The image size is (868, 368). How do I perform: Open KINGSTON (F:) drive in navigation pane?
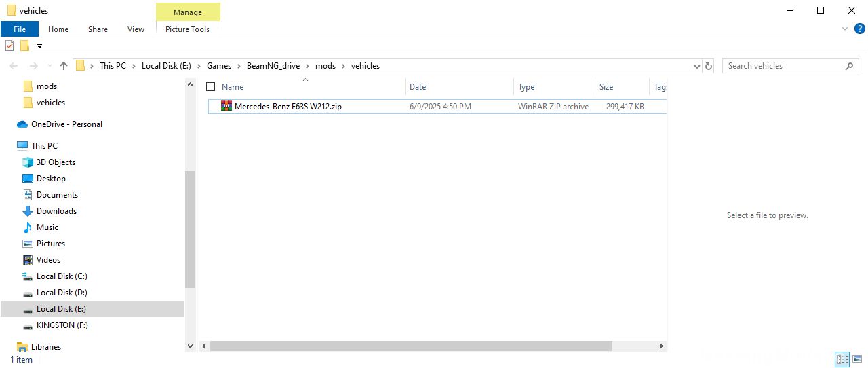coord(62,325)
